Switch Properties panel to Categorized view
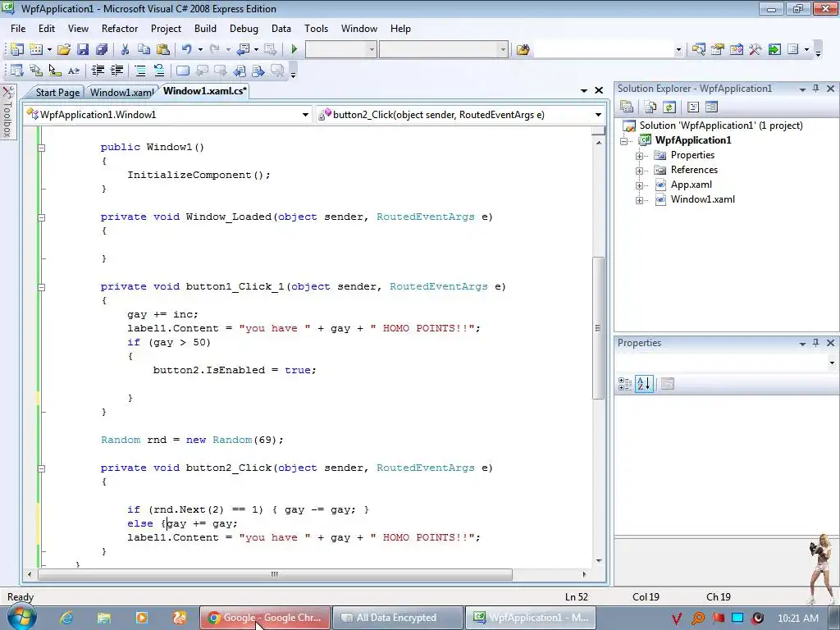The height and width of the screenshot is (630, 840). point(624,384)
